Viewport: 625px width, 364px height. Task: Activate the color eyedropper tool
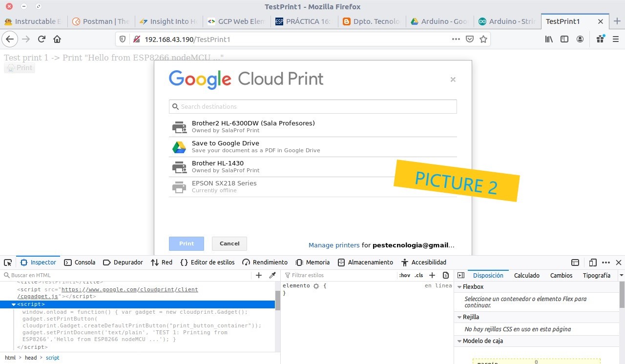point(272,275)
